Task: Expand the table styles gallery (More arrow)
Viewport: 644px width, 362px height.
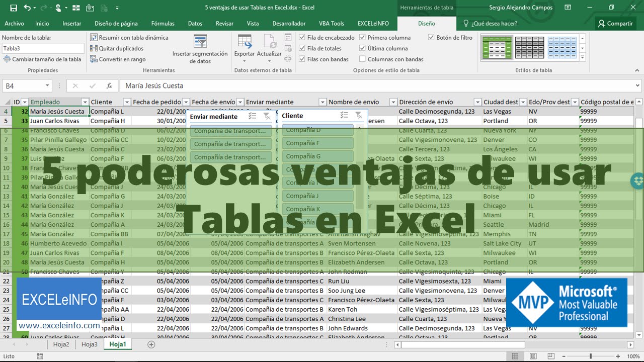Action: (x=583, y=58)
